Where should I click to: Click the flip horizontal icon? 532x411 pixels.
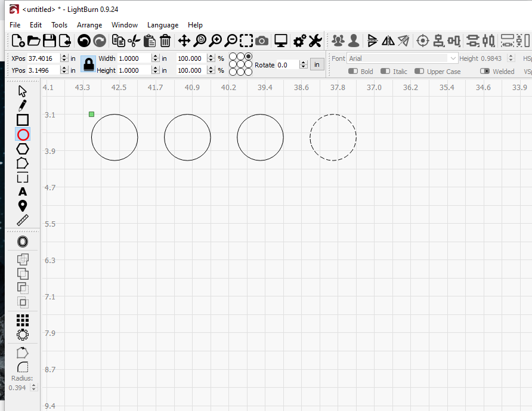click(x=388, y=41)
